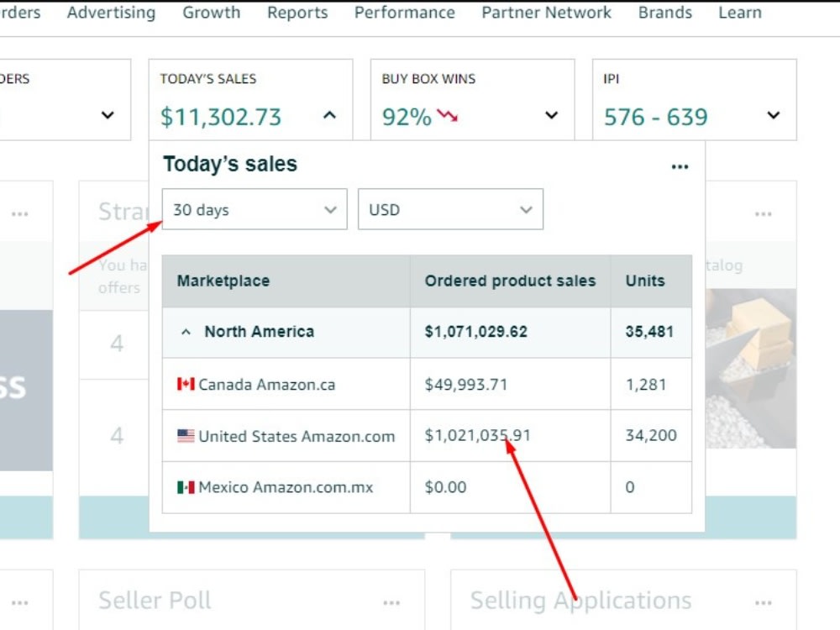The width and height of the screenshot is (840, 630).
Task: Collapse the Today's Sales card chevron
Action: click(x=329, y=115)
